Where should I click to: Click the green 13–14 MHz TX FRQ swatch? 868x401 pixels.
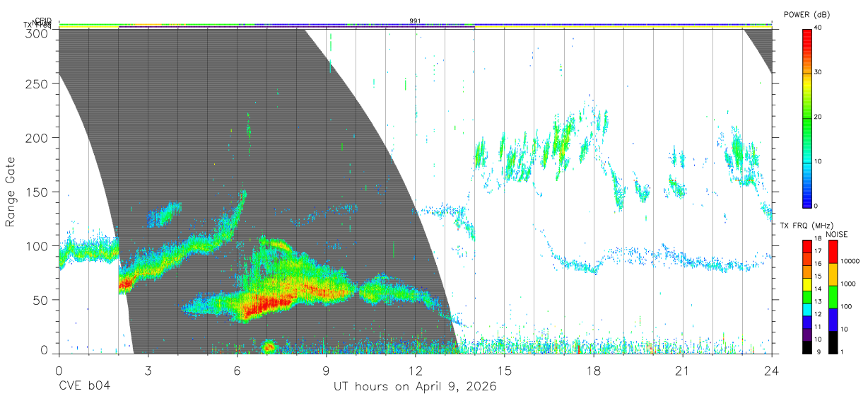click(x=807, y=297)
